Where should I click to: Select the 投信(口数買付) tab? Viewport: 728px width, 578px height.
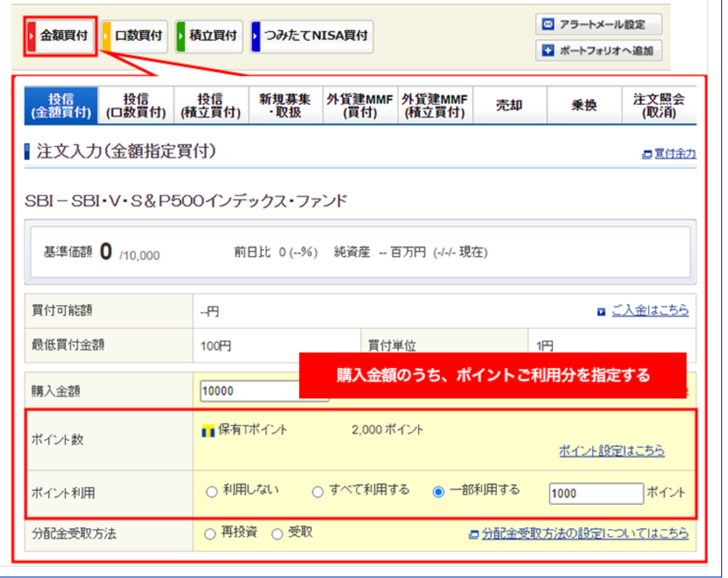[136, 106]
